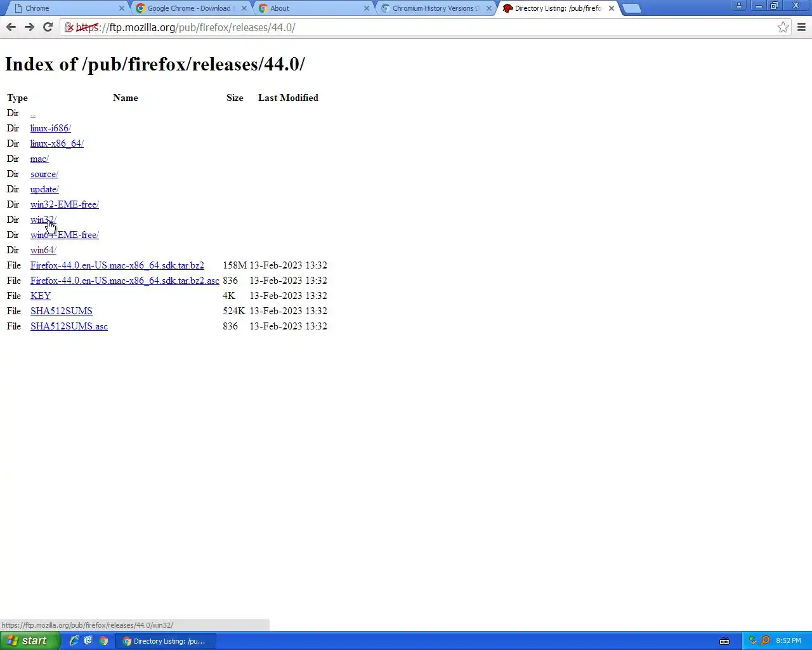Click the network tray icon
The width and height of the screenshot is (812, 650).
(x=752, y=640)
